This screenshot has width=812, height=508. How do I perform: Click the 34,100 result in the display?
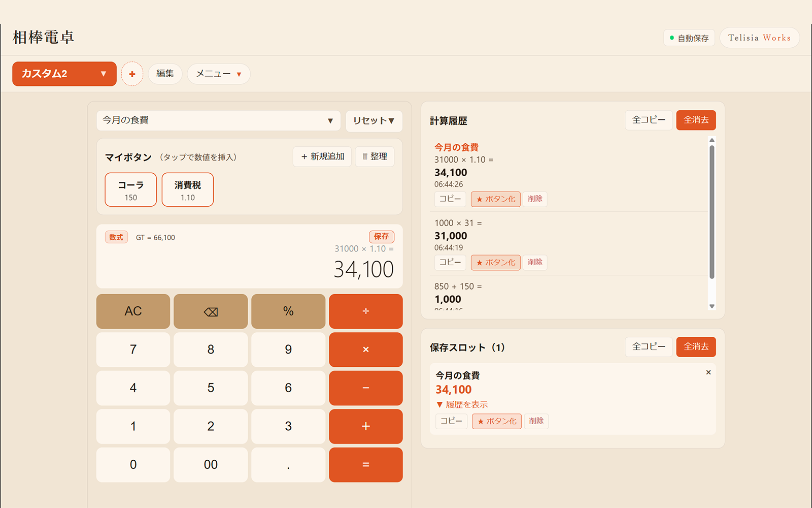point(363,269)
